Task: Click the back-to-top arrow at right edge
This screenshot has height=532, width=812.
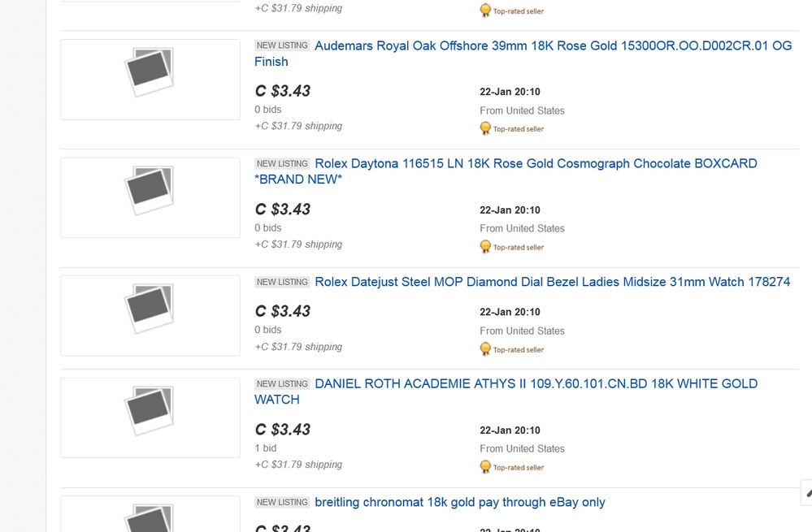Action: 807,493
